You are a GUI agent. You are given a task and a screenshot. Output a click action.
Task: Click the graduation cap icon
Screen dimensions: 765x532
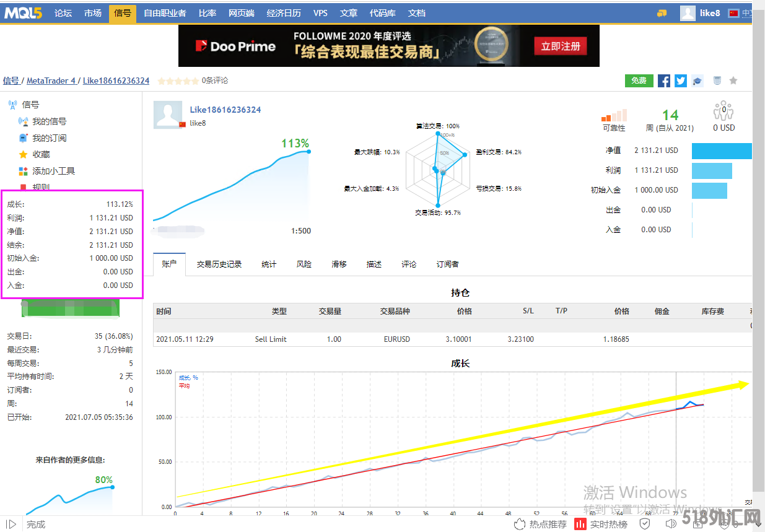tap(697, 81)
